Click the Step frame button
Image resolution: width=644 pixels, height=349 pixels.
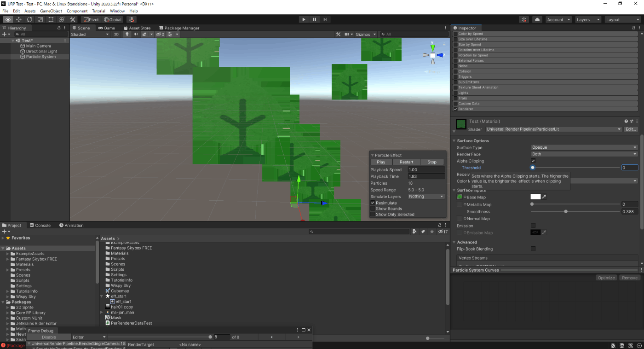point(325,19)
